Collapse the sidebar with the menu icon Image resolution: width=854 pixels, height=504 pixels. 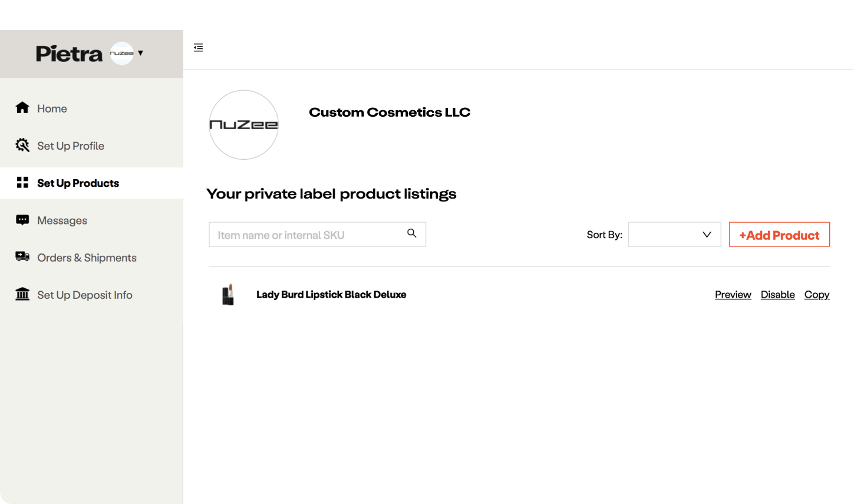[x=199, y=48]
